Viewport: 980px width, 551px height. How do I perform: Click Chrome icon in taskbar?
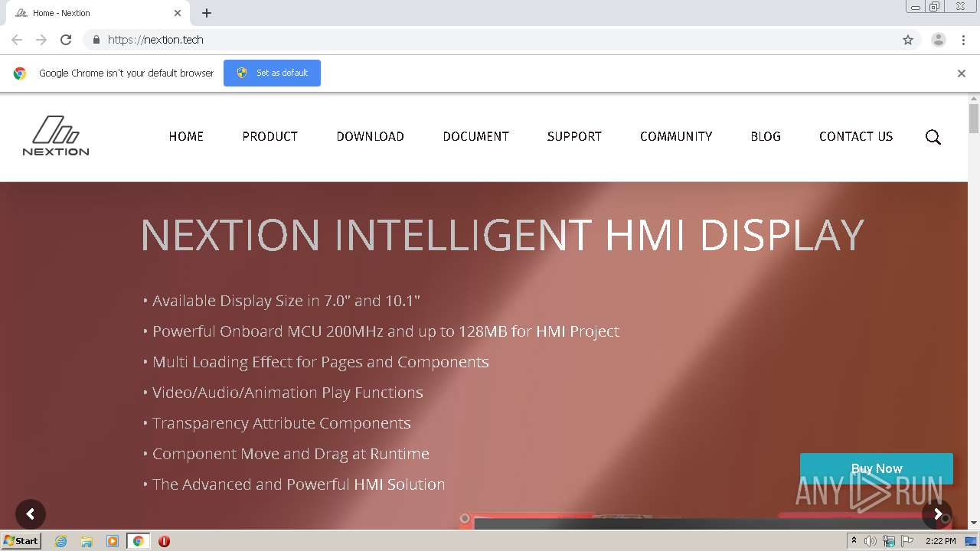coord(138,541)
